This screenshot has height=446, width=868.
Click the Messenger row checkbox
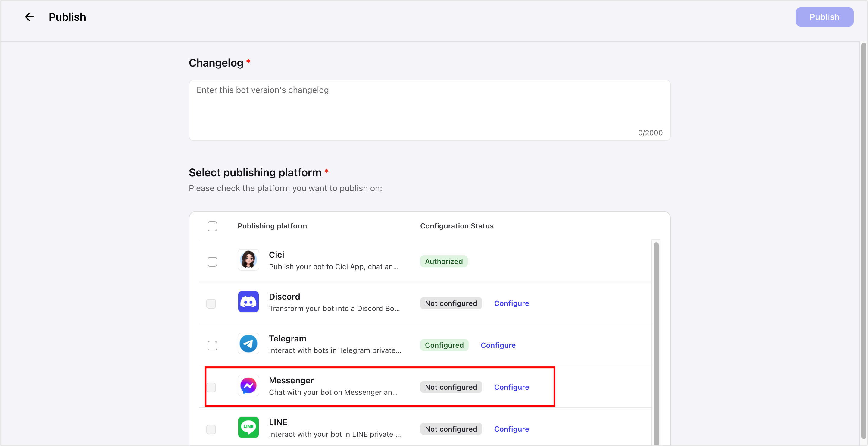coord(211,387)
